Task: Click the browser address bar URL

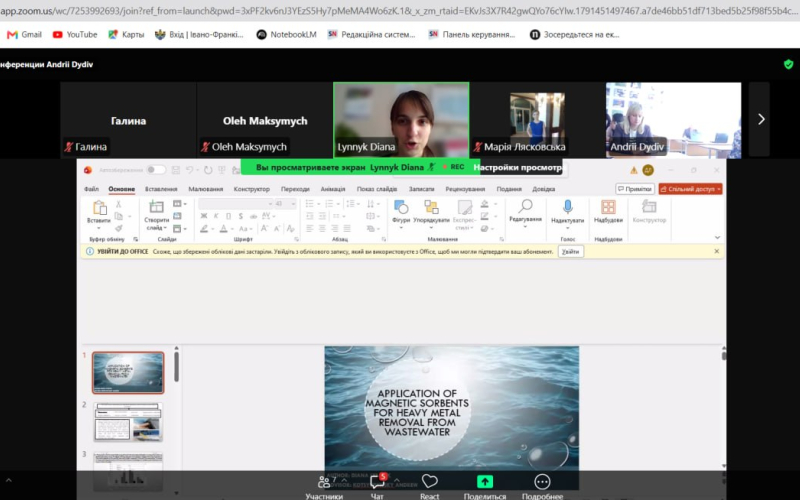Action: [400, 11]
